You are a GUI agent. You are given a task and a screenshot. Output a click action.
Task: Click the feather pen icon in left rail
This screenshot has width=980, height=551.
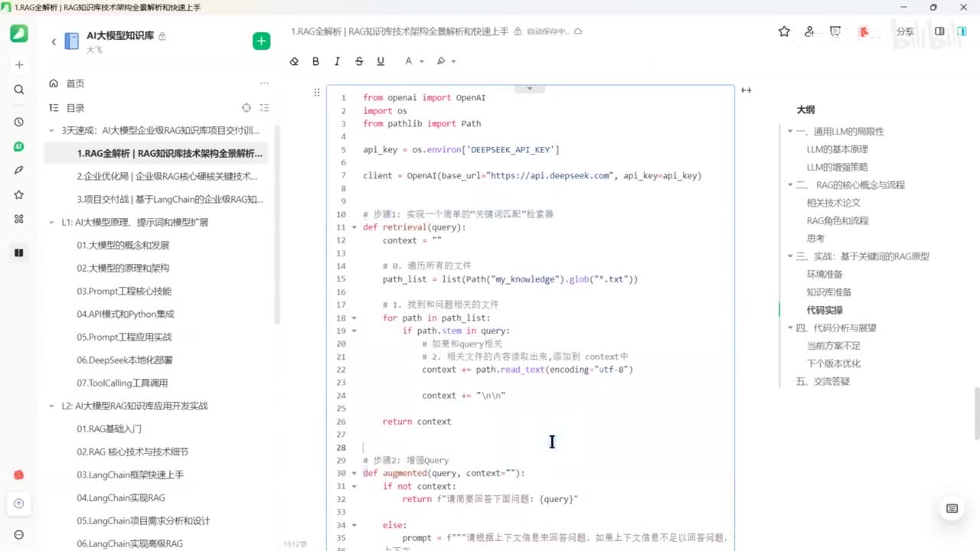coord(19,170)
